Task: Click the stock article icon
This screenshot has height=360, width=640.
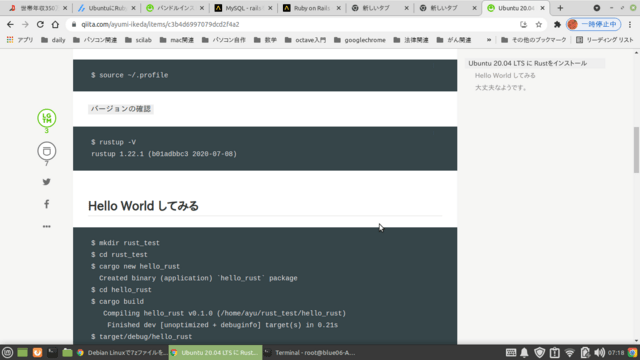Action: [47, 151]
